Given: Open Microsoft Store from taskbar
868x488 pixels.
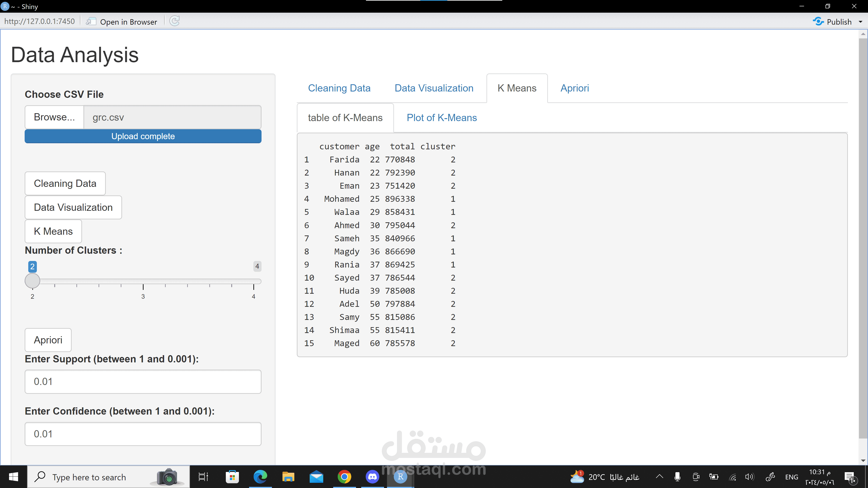Looking at the screenshot, I should [x=232, y=477].
